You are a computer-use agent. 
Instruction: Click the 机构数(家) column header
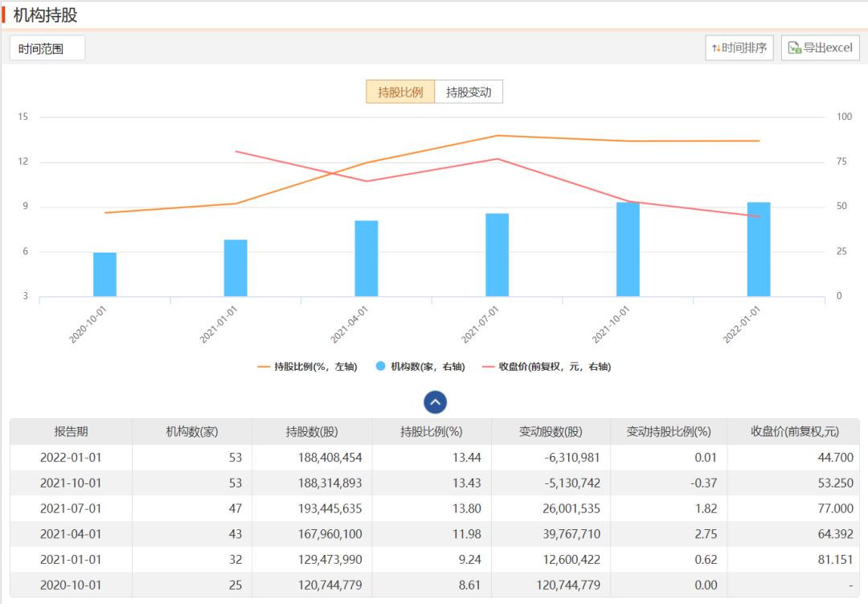[192, 432]
